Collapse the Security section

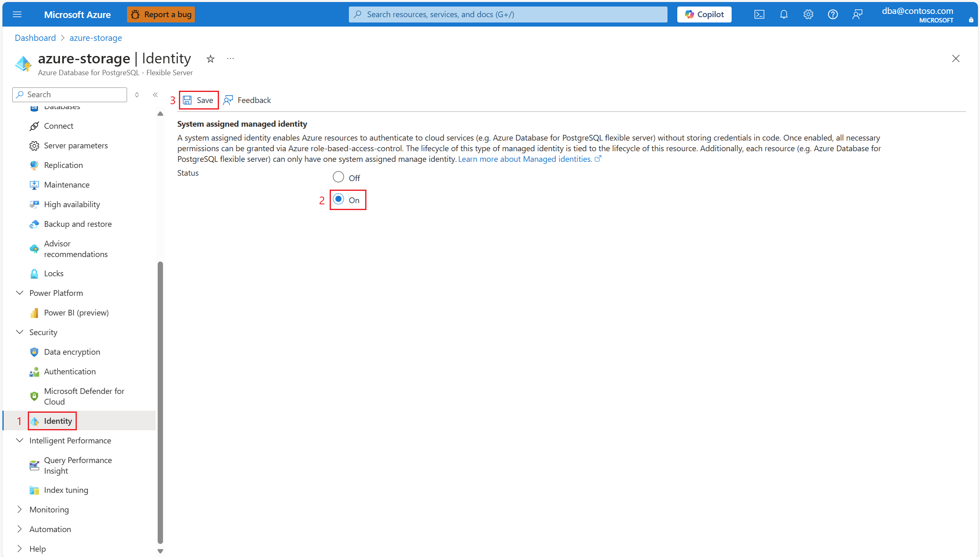click(20, 332)
